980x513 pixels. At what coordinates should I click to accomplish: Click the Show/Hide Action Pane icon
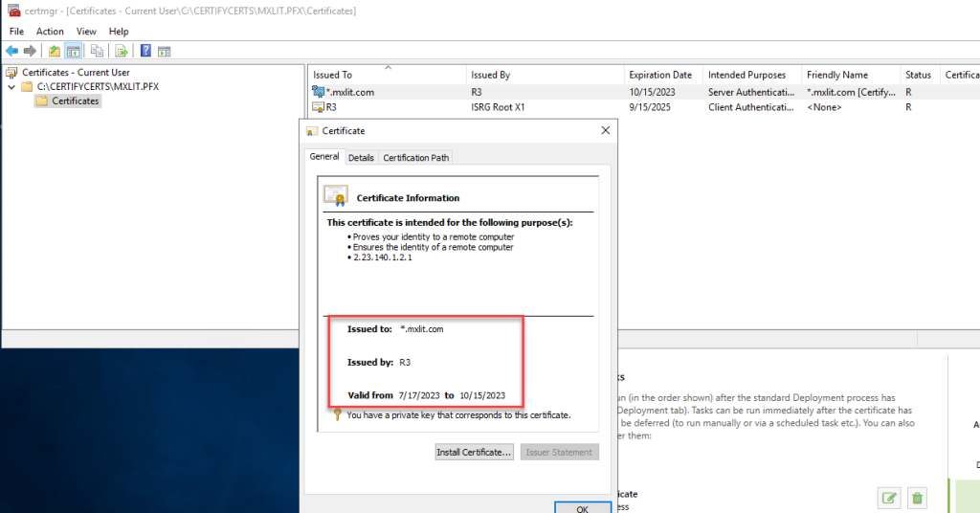[164, 51]
